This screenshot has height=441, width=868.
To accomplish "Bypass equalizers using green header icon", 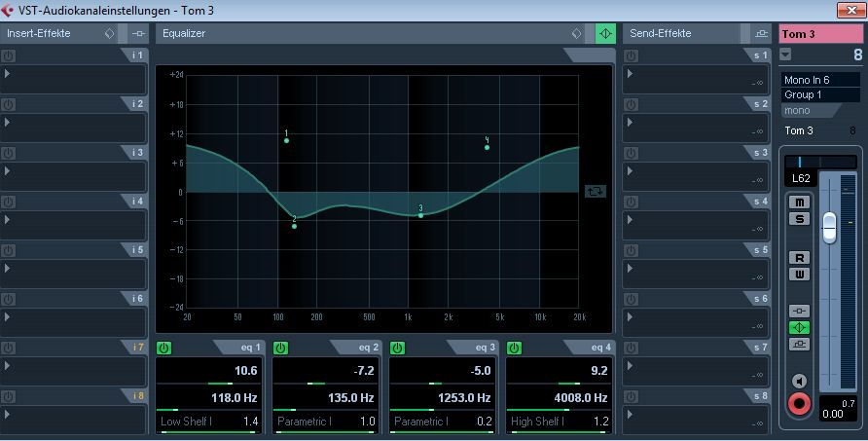I will tap(605, 33).
